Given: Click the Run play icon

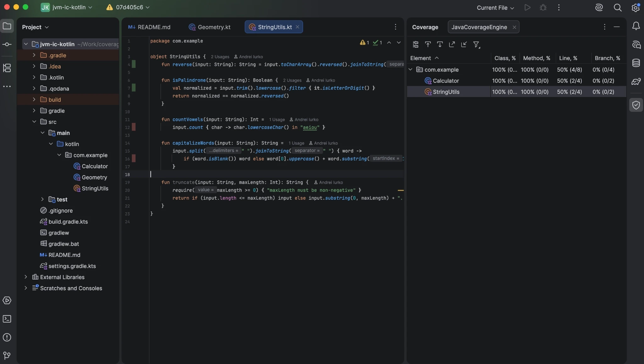Looking at the screenshot, I should [x=527, y=8].
